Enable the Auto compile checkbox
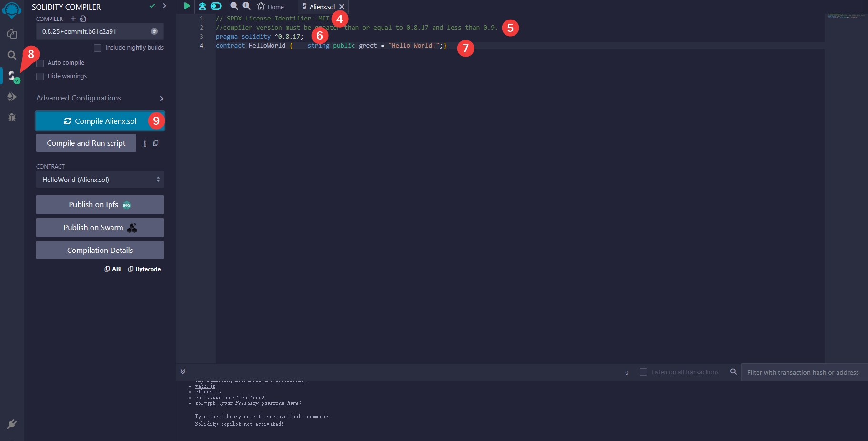The height and width of the screenshot is (441, 868). click(40, 63)
